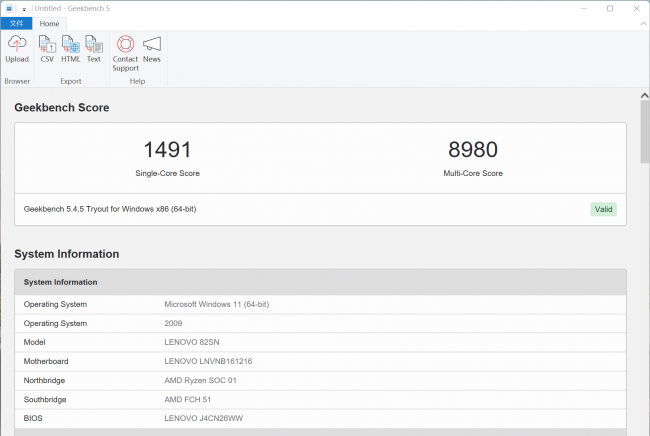The width and height of the screenshot is (650, 436).
Task: Collapse the ribbon with the chevron
Action: pyautogui.click(x=643, y=24)
